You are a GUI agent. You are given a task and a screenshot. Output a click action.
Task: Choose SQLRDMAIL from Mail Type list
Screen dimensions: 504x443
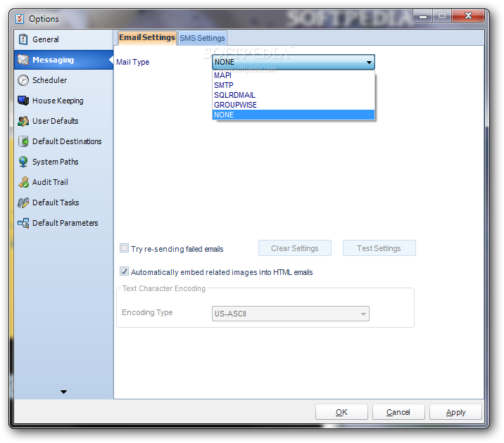pyautogui.click(x=293, y=96)
